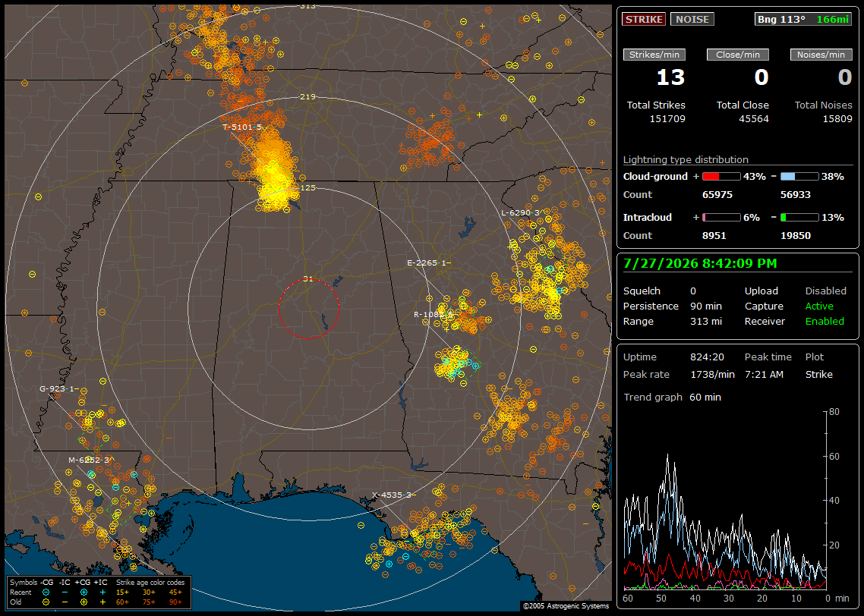This screenshot has width=864, height=616.
Task: Click the Old +CG symbol in legend
Action: 84,602
